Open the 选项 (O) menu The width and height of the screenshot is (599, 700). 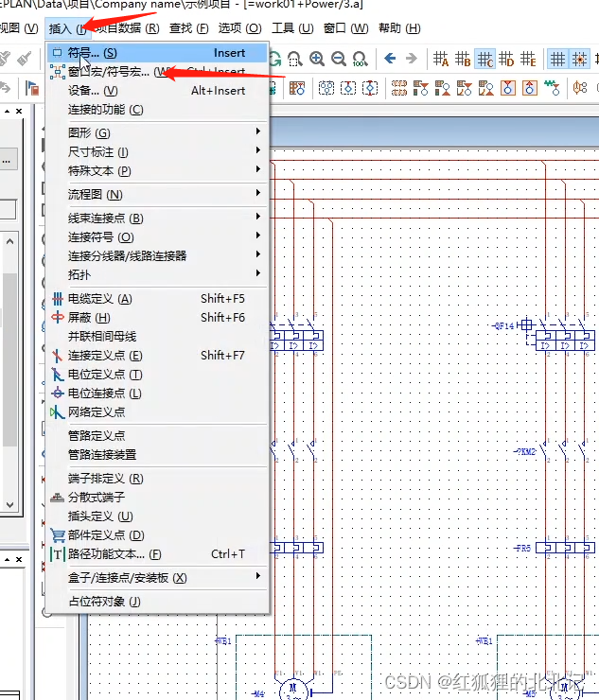[x=239, y=28]
